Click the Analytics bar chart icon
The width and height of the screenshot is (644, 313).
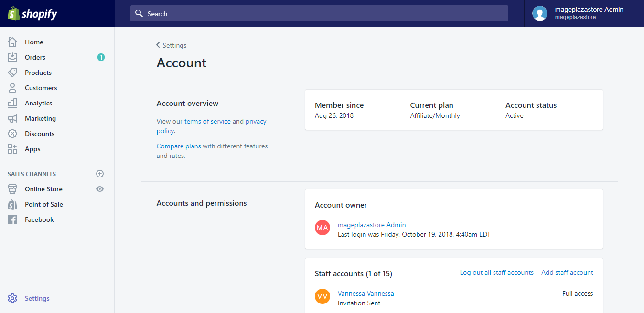pyautogui.click(x=12, y=103)
